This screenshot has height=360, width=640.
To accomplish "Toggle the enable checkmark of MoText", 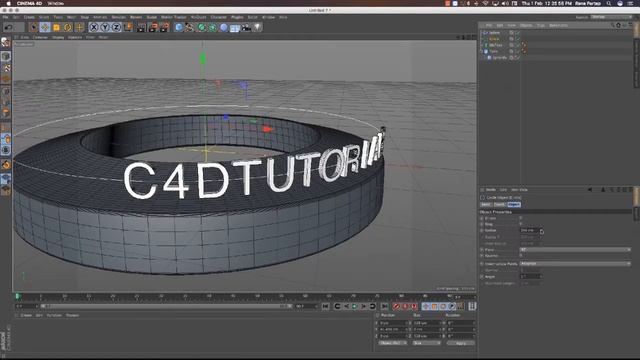I will coord(517,45).
